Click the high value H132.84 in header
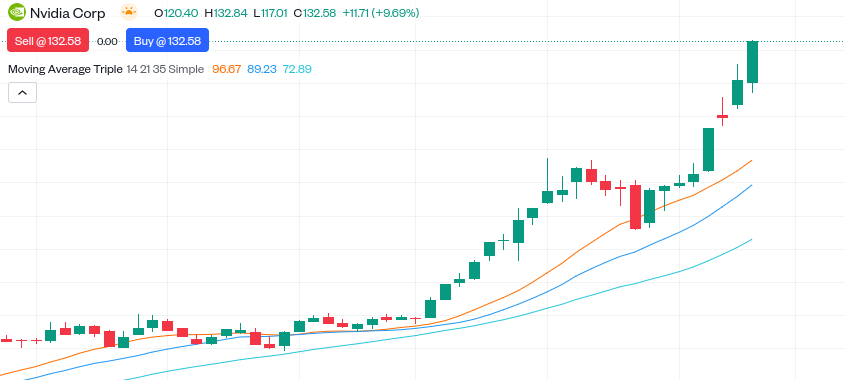The image size is (845, 380). tap(226, 12)
